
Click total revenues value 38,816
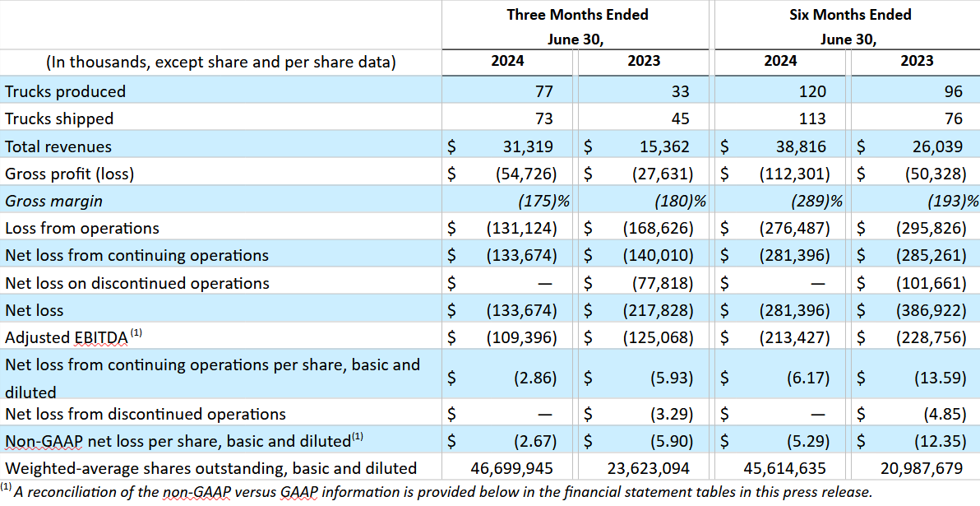801,146
